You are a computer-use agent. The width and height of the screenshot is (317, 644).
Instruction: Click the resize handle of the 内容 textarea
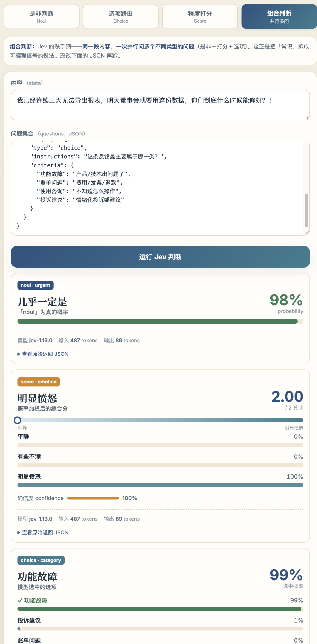point(307,118)
